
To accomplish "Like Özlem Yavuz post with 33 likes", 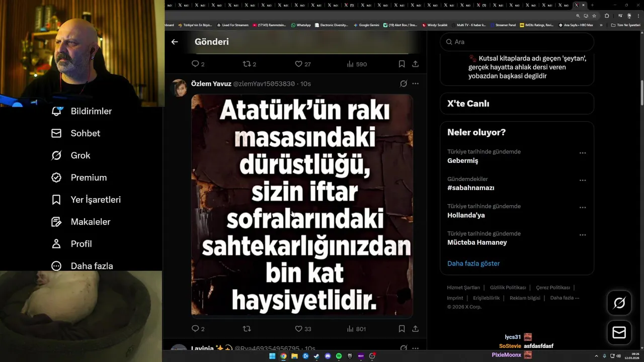I will [298, 329].
